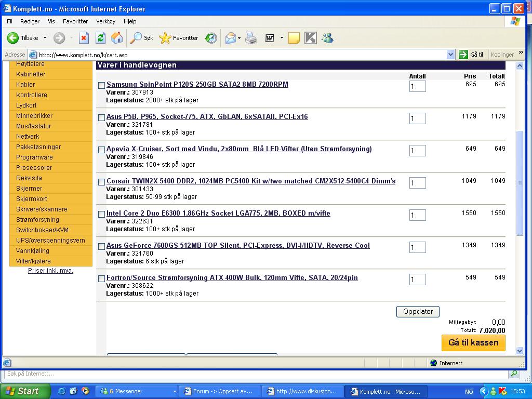Click the Tilbake back arrow icon

[13, 37]
